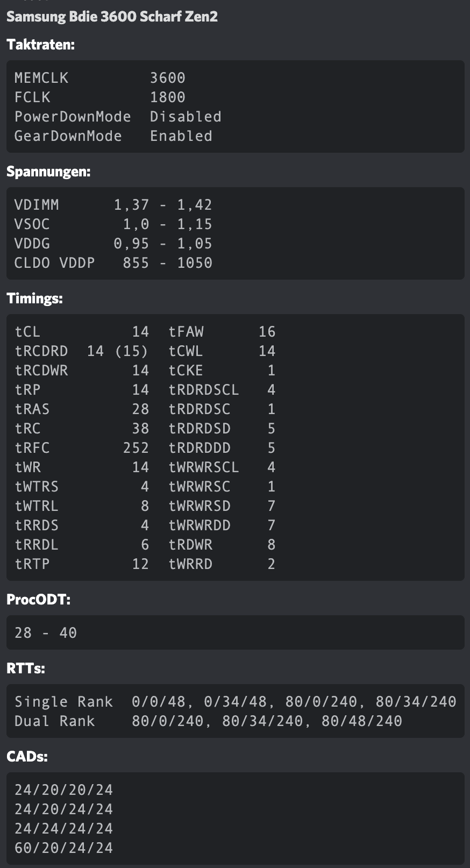
Task: Click the PowerDownMode Disabled line
Action: tap(118, 117)
